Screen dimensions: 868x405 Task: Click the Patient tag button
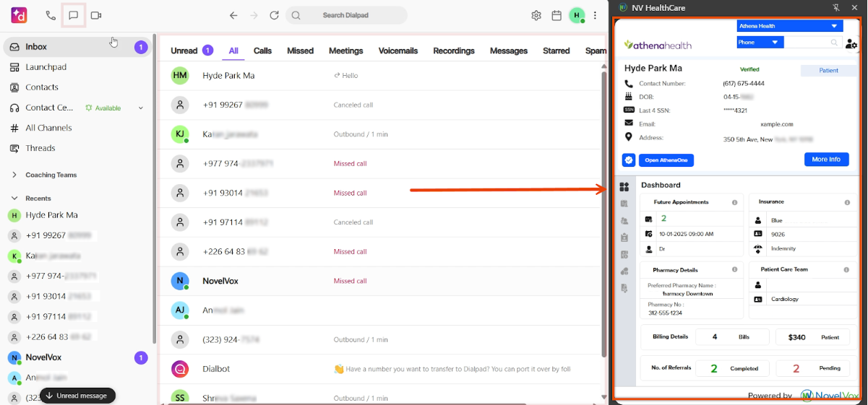point(828,71)
